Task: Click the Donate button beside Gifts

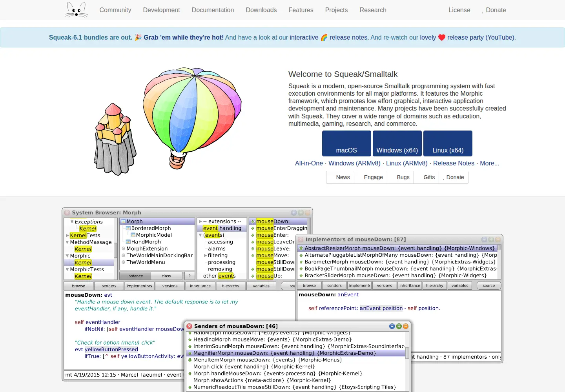Action: (454, 177)
